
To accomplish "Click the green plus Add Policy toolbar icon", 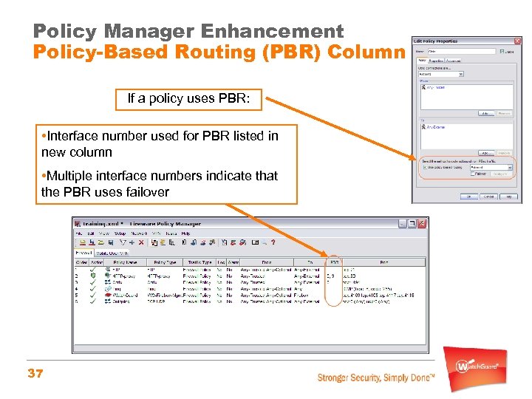I will (x=132, y=242).
